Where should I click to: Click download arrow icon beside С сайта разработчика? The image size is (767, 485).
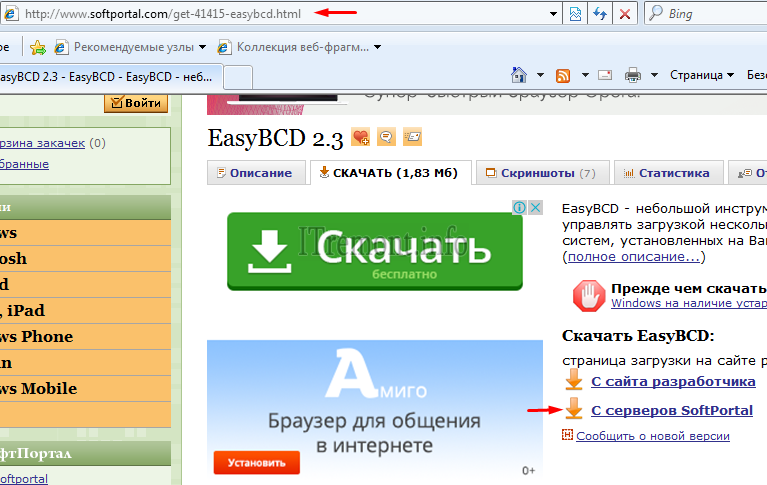574,380
